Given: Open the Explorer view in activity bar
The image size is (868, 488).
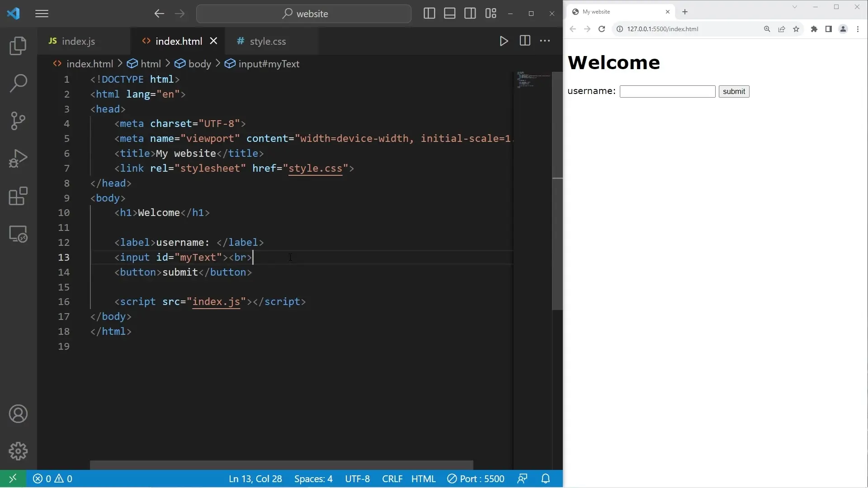Looking at the screenshot, I should pos(18,46).
